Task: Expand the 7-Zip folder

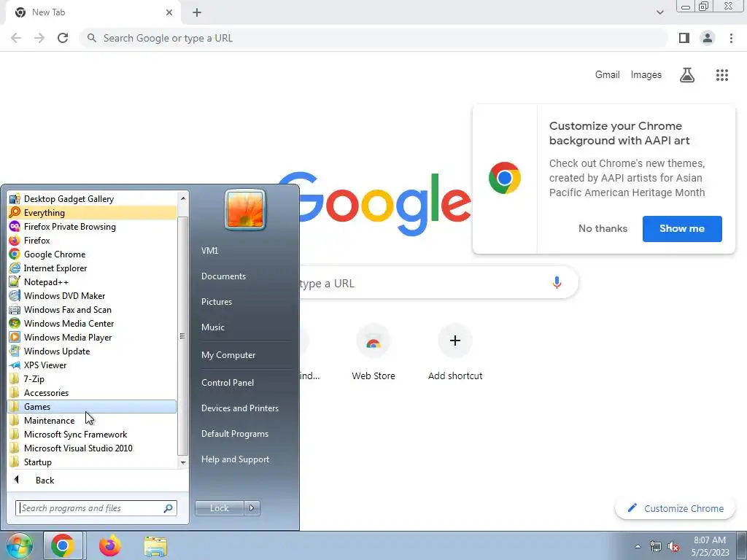Action: point(93,378)
